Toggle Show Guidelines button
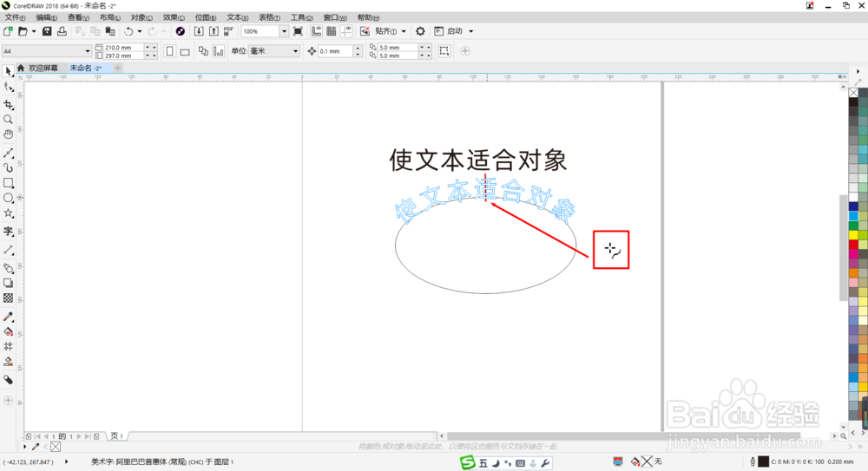 pyautogui.click(x=346, y=31)
